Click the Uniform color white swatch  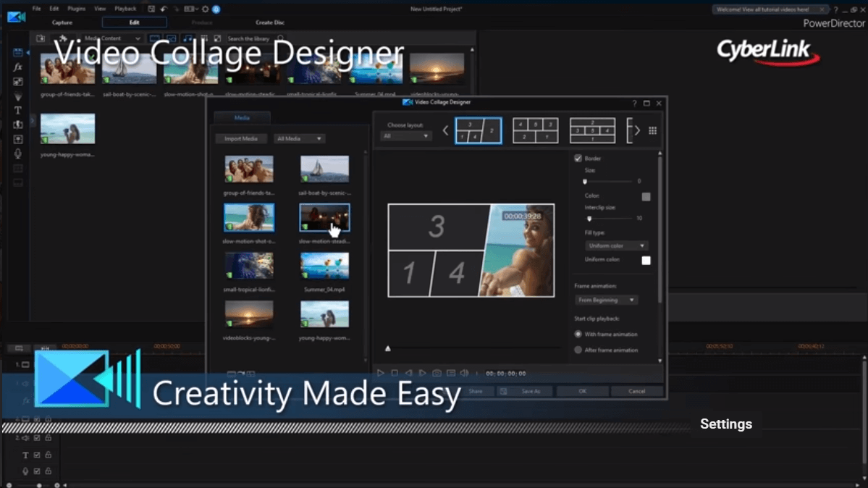pyautogui.click(x=646, y=261)
